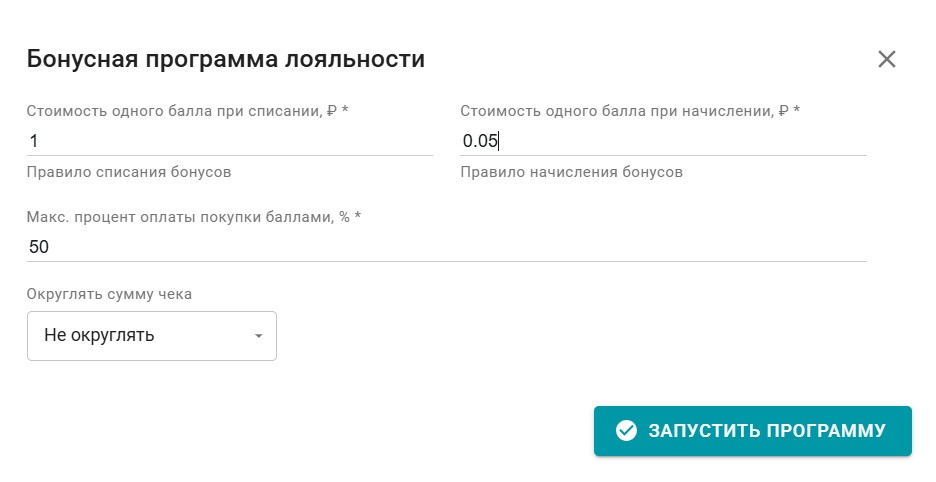Focus the point cost on write-off field
936x482 pixels.
click(x=230, y=141)
